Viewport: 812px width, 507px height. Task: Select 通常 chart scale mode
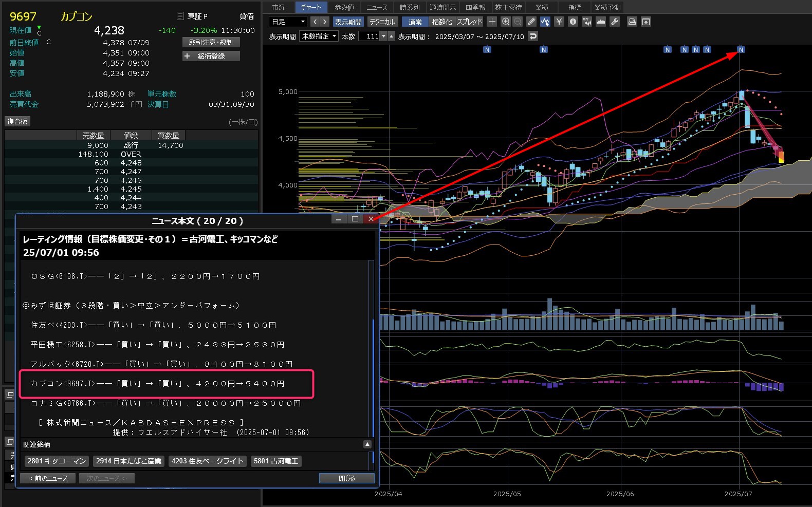pos(415,22)
